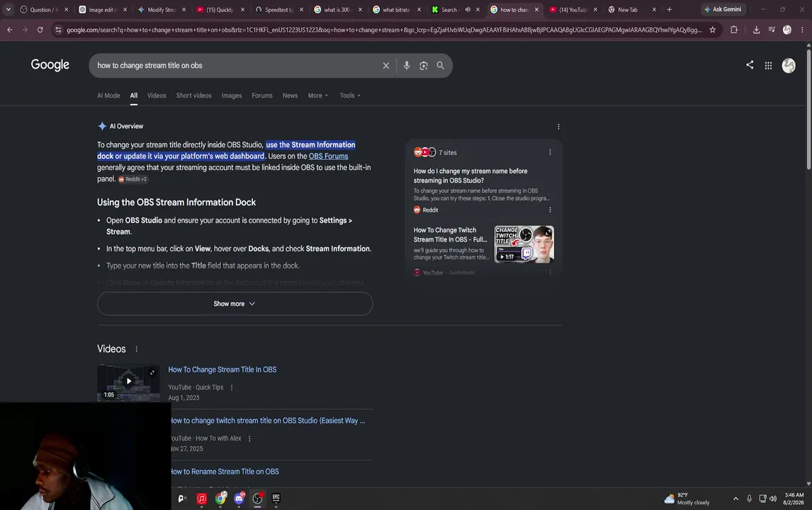Open How To Change Stream Title In OBS video
812x510 pixels.
222,369
